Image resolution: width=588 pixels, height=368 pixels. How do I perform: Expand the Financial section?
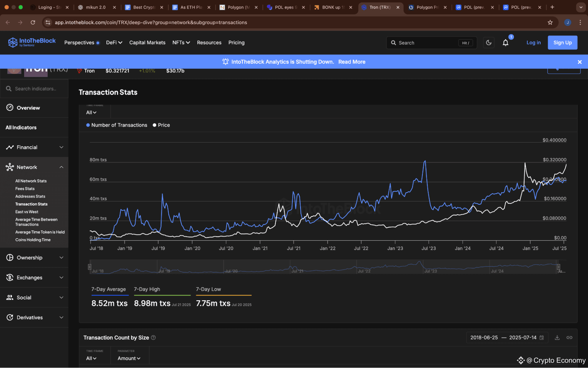pyautogui.click(x=34, y=147)
